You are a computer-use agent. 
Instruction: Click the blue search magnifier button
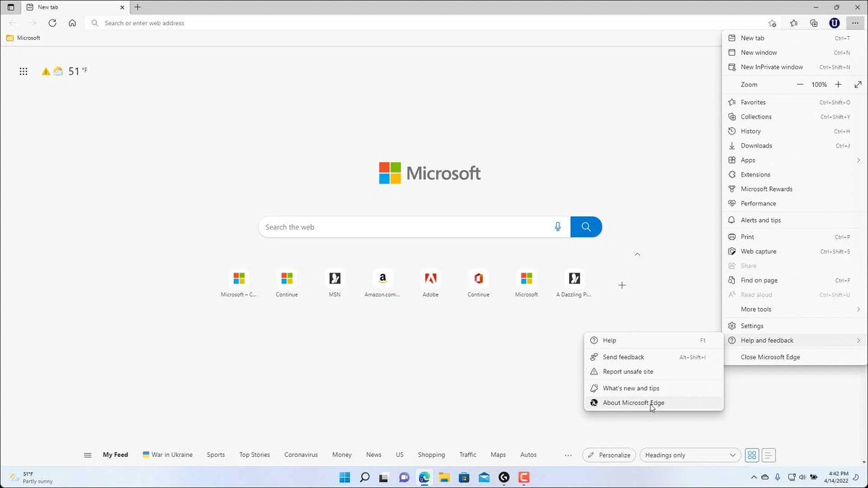pyautogui.click(x=586, y=227)
